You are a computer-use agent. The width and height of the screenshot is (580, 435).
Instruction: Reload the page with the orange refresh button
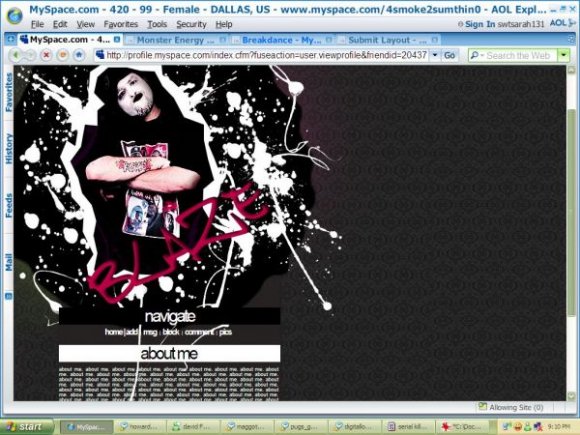coord(63,55)
